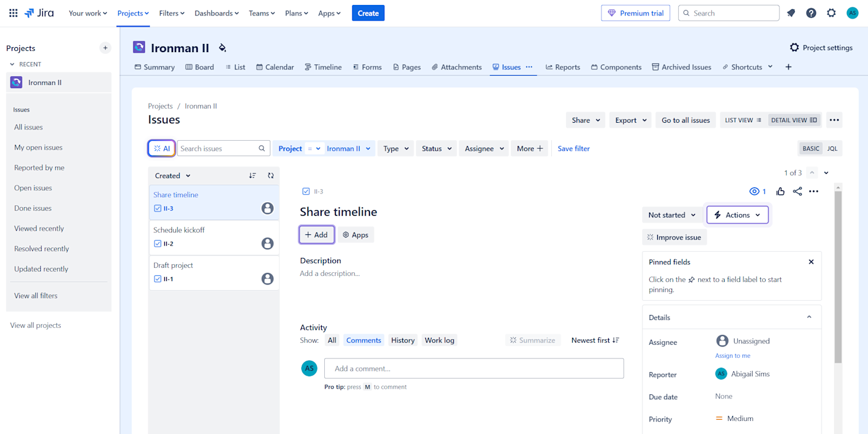The height and width of the screenshot is (434, 868).
Task: Open the Filters dropdown
Action: [172, 13]
